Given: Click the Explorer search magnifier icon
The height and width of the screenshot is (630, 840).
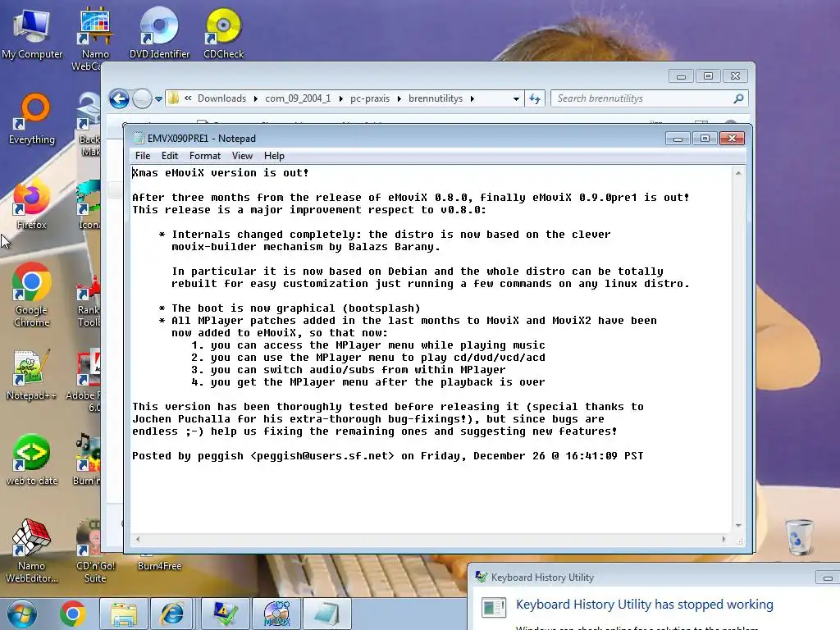Looking at the screenshot, I should coord(738,98).
